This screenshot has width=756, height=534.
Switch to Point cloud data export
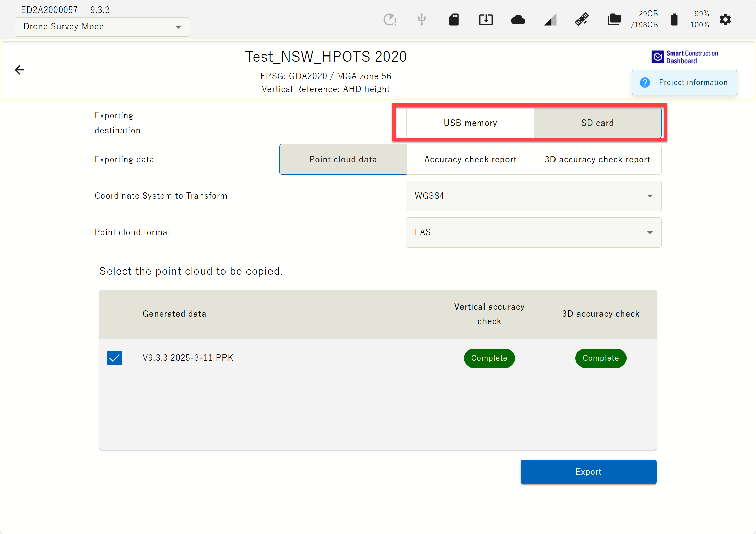click(343, 159)
